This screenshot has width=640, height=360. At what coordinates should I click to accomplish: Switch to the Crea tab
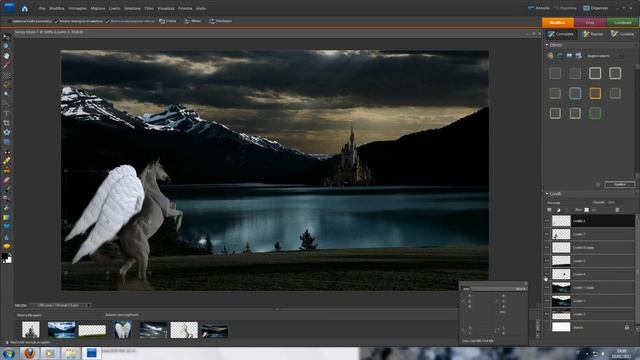coord(590,22)
